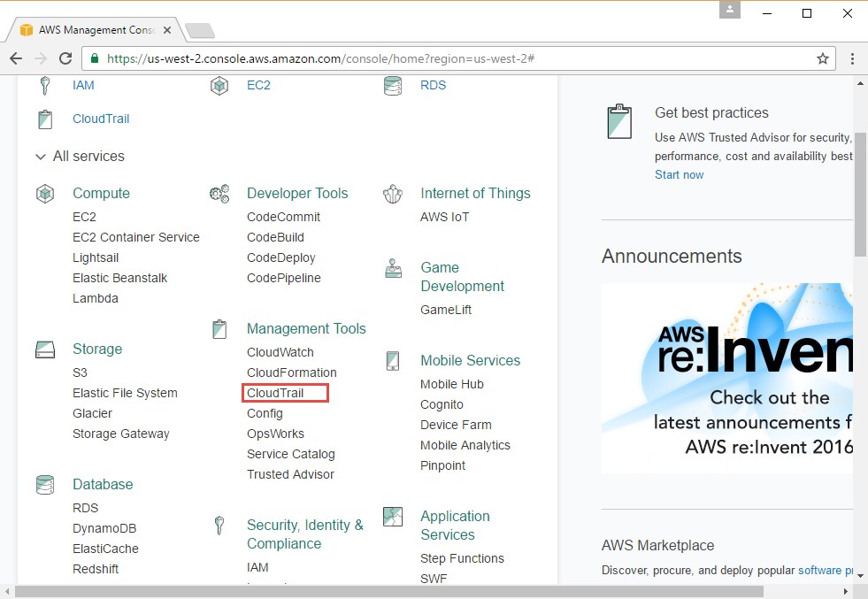Open DynamoDB under Database
868x599 pixels.
click(104, 529)
